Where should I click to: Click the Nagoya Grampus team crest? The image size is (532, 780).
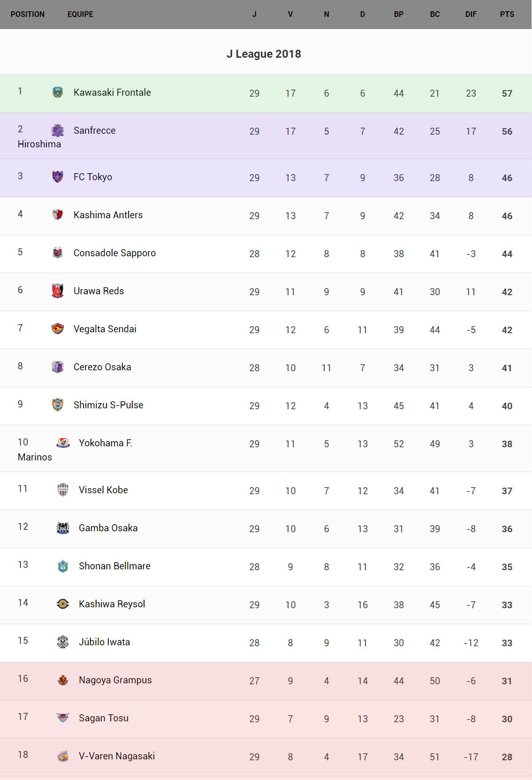[x=63, y=680]
